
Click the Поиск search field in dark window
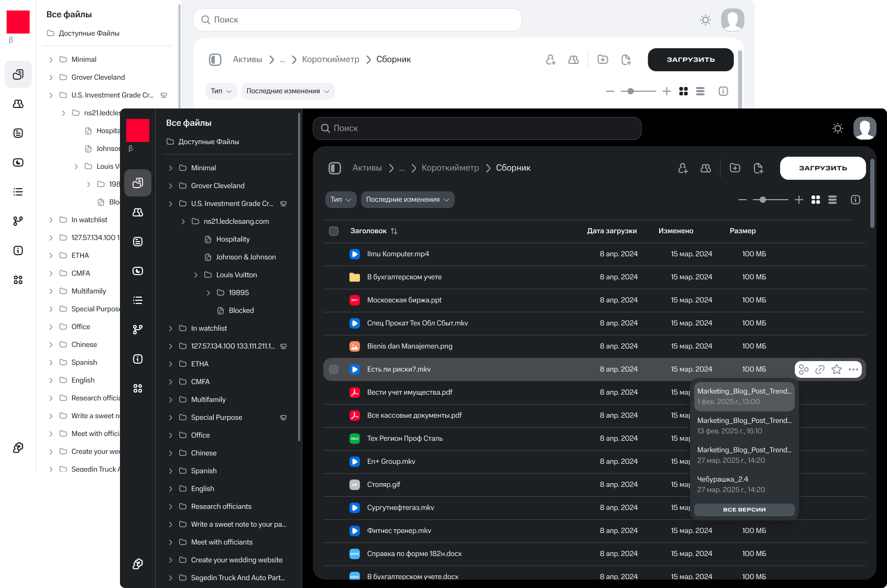click(477, 128)
